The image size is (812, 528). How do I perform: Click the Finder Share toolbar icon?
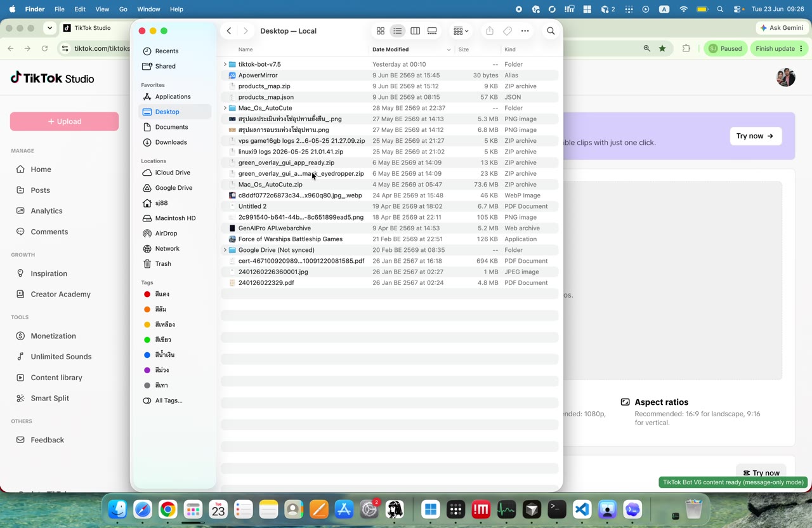(x=490, y=30)
